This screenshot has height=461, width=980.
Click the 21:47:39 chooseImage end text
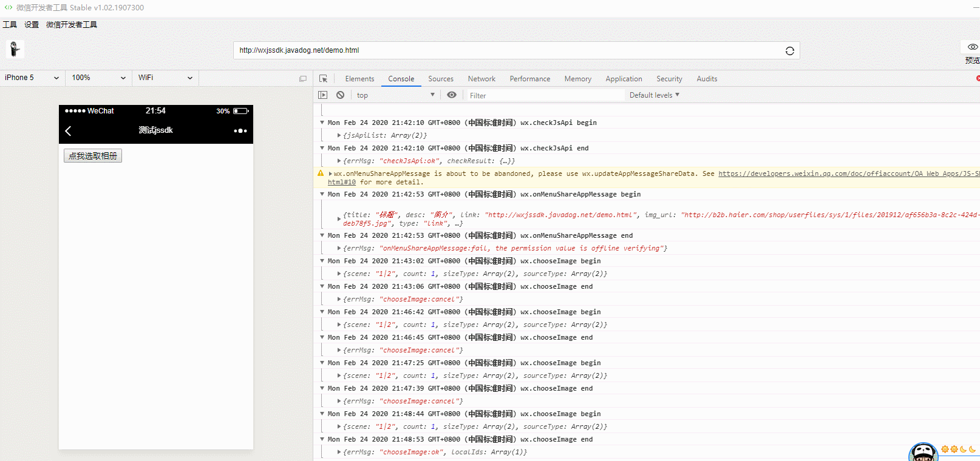[x=460, y=388]
